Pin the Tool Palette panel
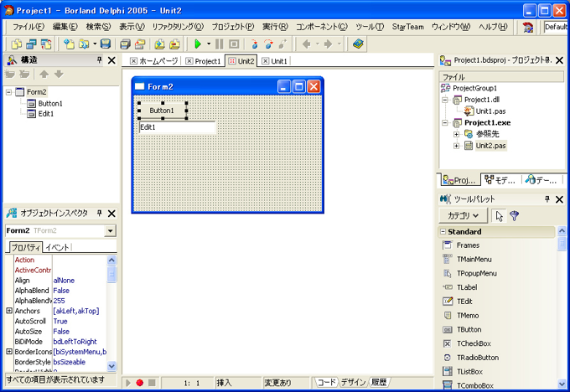Image resolution: width=570 pixels, height=392 pixels. pyautogui.click(x=547, y=199)
